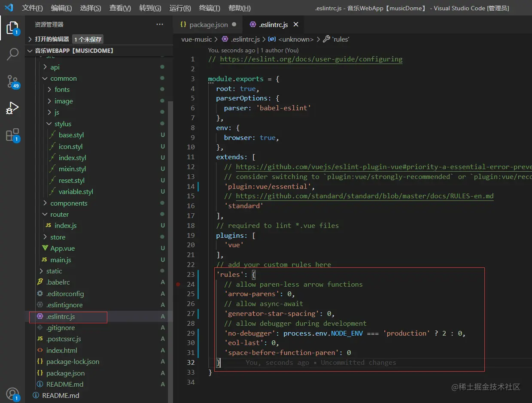Open the Extensions view icon

[12, 135]
